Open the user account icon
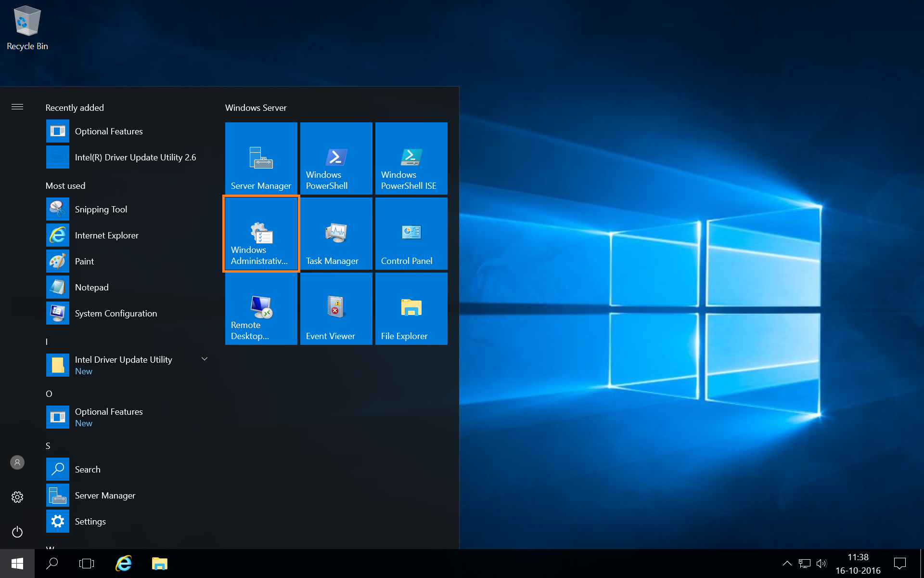The image size is (924, 578). click(17, 462)
